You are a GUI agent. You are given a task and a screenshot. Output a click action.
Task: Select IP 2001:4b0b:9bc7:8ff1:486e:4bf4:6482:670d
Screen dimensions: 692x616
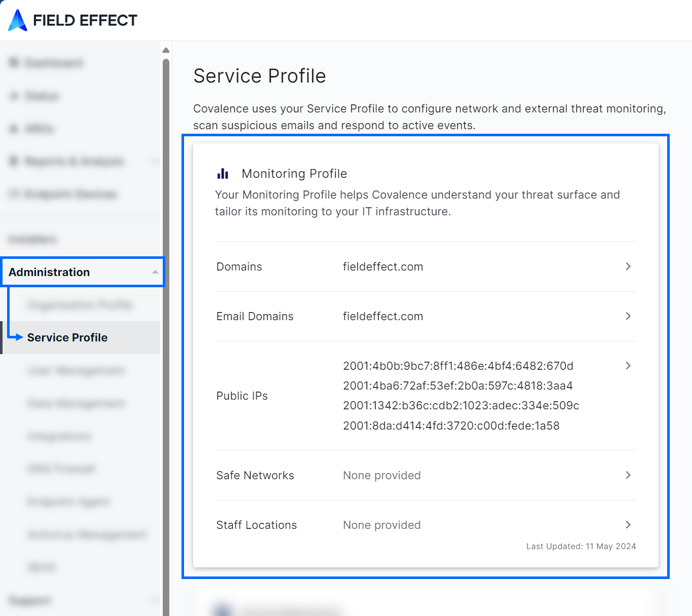(458, 366)
